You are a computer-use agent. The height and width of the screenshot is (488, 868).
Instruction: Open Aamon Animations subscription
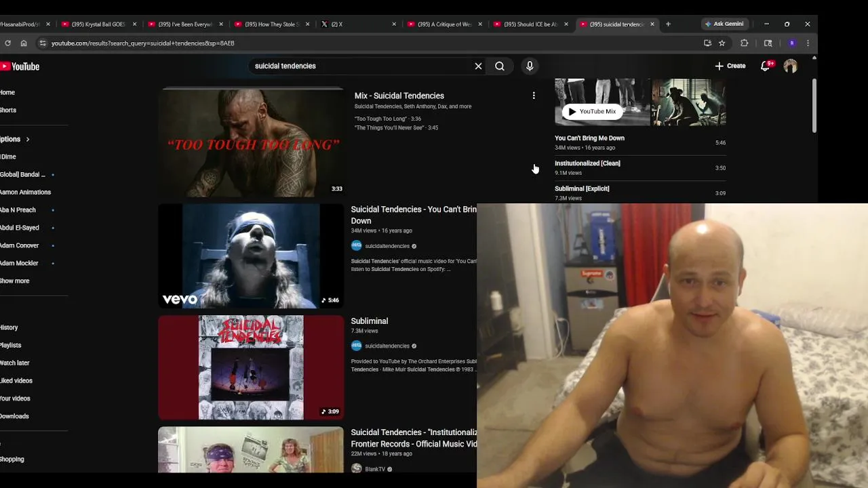(x=27, y=192)
